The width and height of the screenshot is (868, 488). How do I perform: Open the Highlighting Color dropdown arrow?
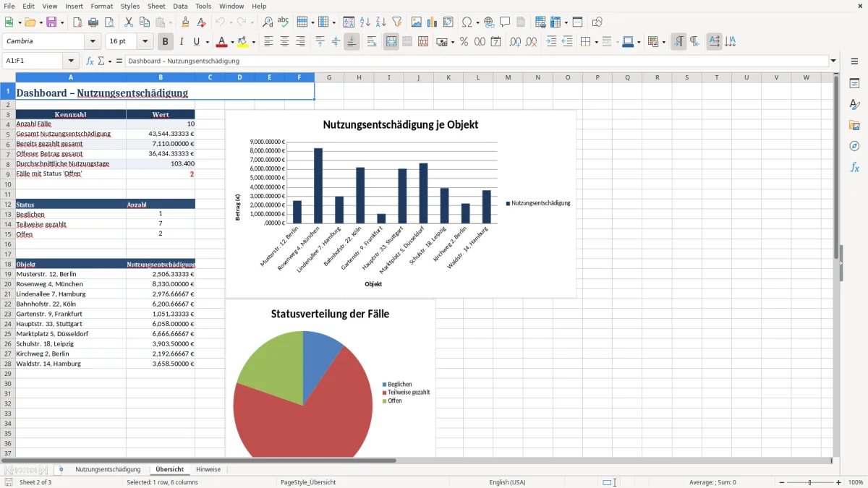point(254,42)
